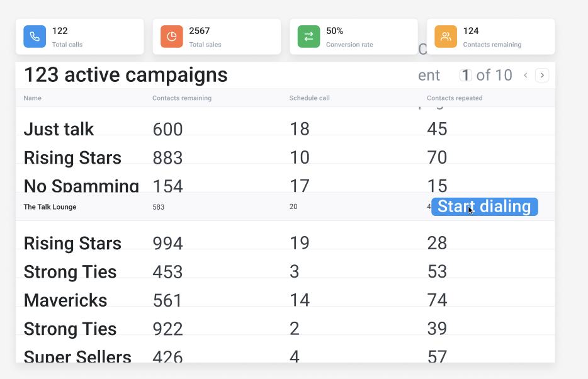Sort by Name column header
This screenshot has width=588, height=379.
tap(32, 98)
